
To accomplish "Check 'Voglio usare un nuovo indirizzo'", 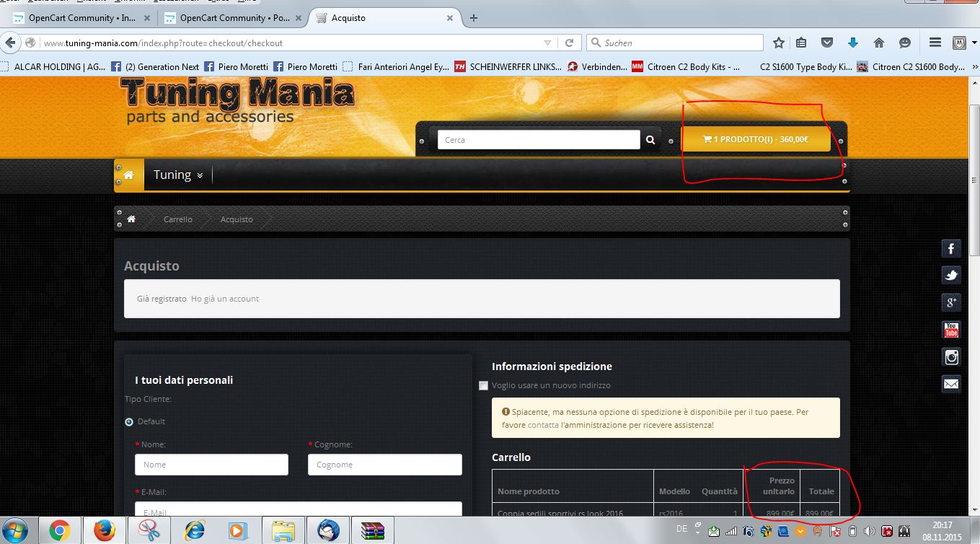I will point(483,385).
